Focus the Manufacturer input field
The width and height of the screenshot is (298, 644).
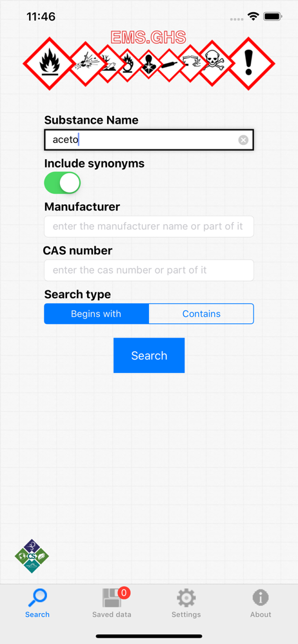click(x=149, y=226)
